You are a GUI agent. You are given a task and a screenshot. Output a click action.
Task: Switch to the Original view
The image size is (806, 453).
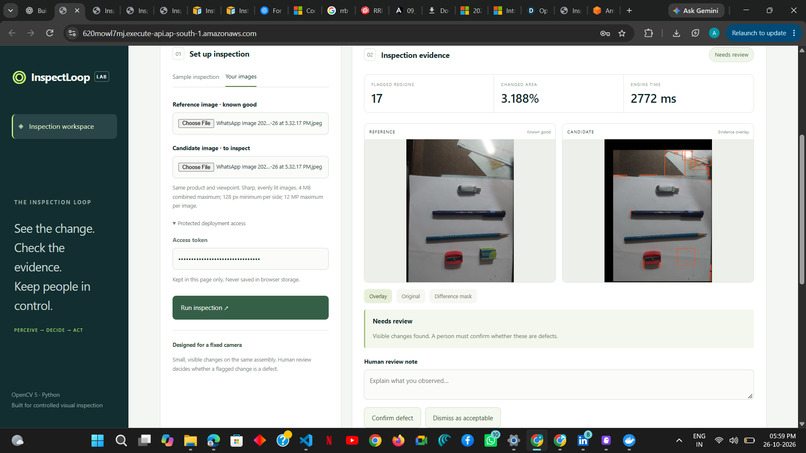tap(410, 296)
